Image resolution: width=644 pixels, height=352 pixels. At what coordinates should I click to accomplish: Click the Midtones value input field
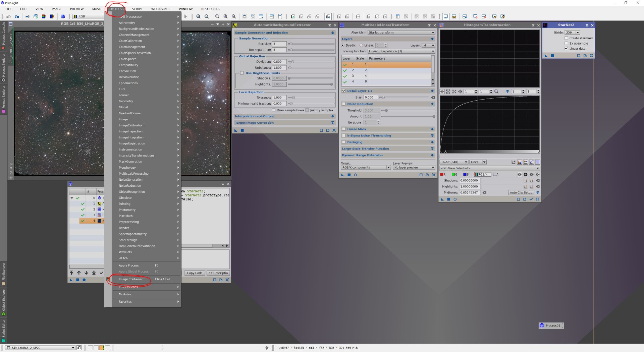(x=470, y=193)
